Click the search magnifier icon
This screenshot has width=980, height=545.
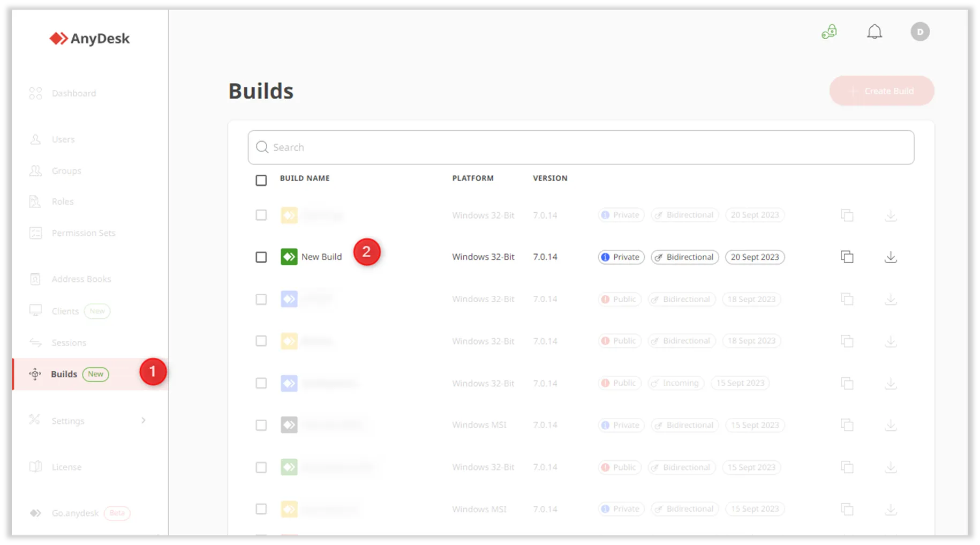(262, 147)
